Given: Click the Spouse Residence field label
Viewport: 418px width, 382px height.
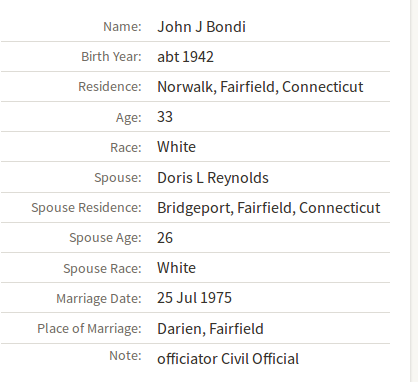Looking at the screenshot, I should 86,208.
